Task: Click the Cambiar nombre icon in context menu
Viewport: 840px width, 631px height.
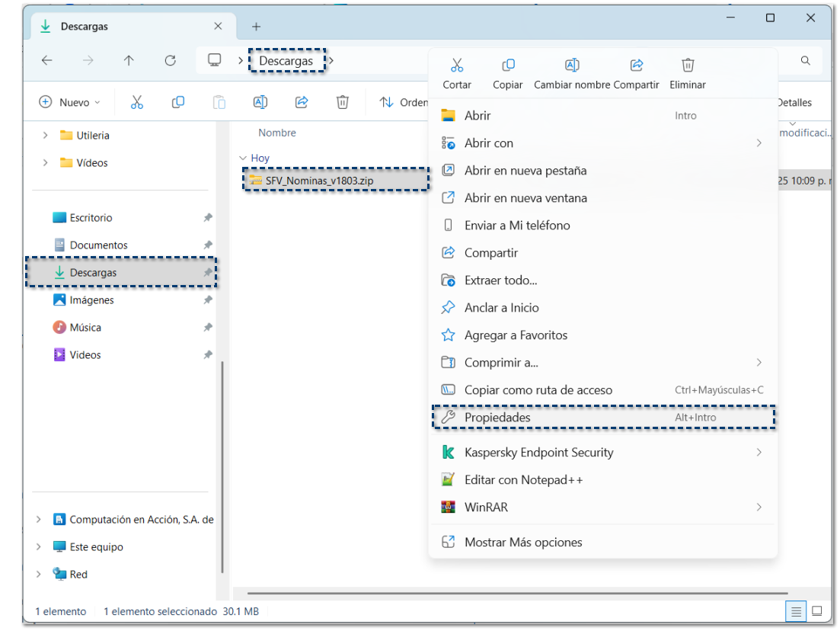Action: (572, 66)
